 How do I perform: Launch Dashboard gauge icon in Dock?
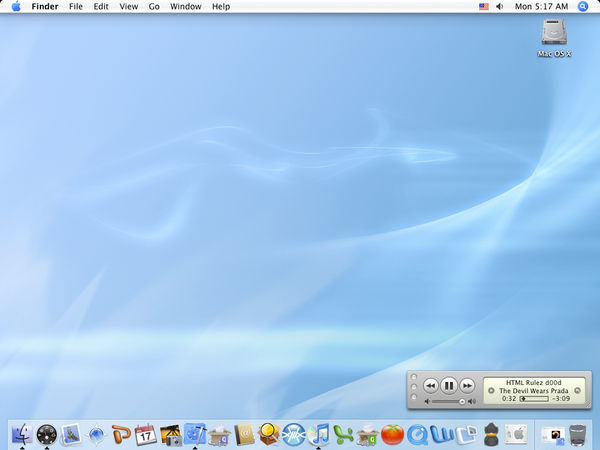(47, 435)
